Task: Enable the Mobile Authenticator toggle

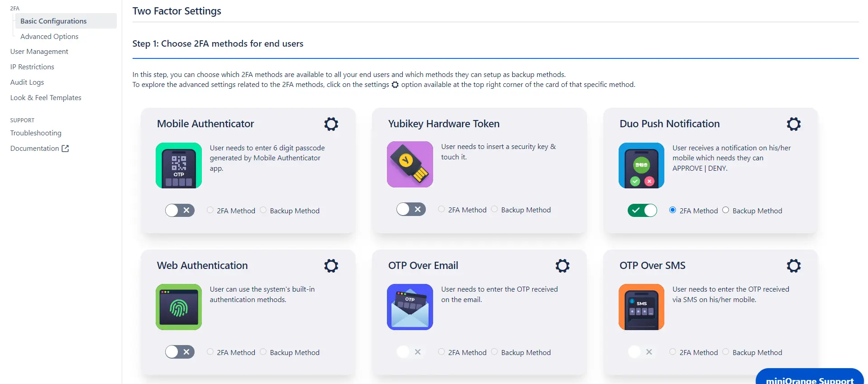Action: point(180,210)
